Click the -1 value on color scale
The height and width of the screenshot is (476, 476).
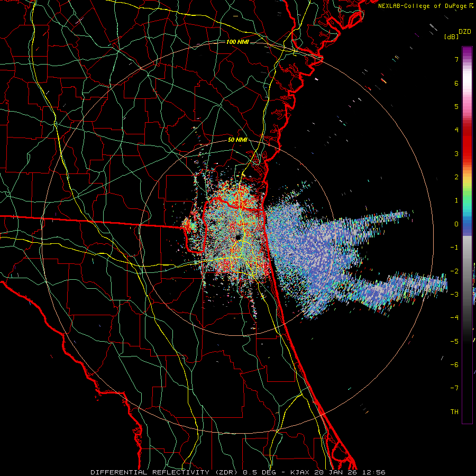point(454,248)
